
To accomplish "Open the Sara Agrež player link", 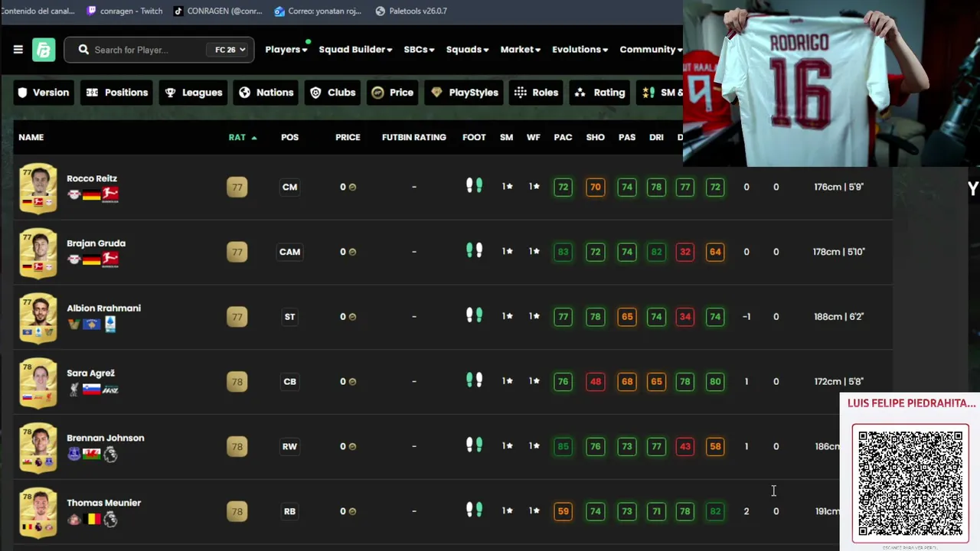I will click(x=90, y=373).
